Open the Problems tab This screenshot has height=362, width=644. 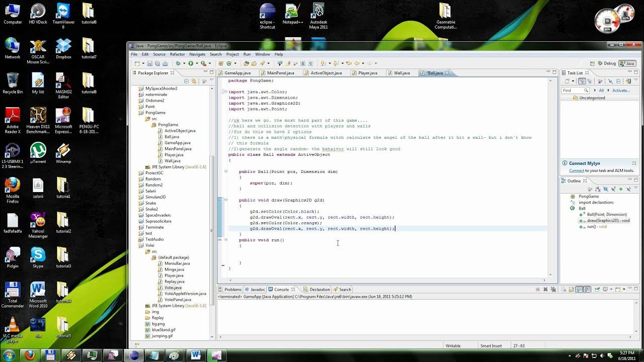pos(230,290)
